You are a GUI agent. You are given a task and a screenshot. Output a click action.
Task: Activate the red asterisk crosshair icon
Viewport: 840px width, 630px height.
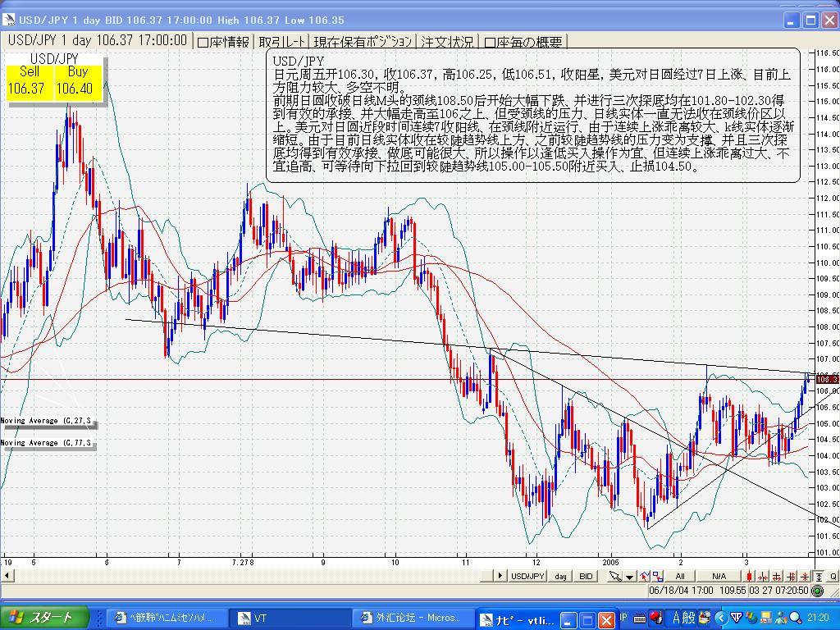point(805,577)
